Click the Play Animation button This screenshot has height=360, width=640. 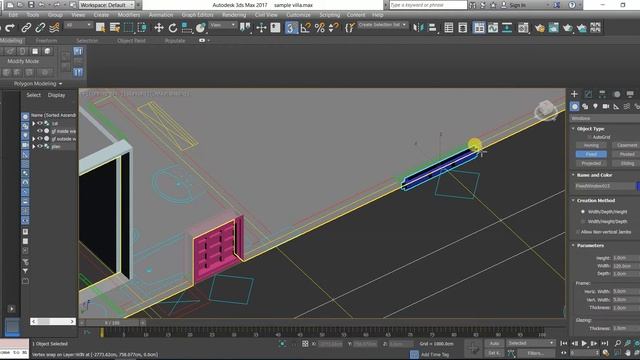[584, 344]
